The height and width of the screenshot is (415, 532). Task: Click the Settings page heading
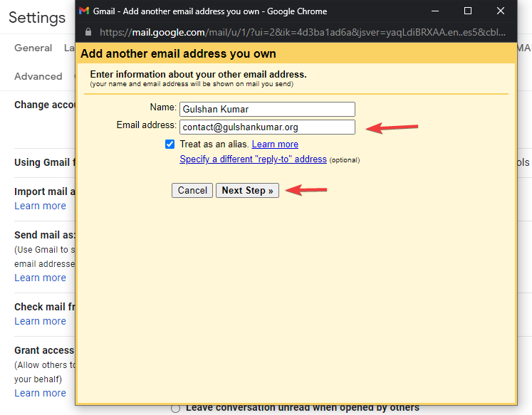37,18
